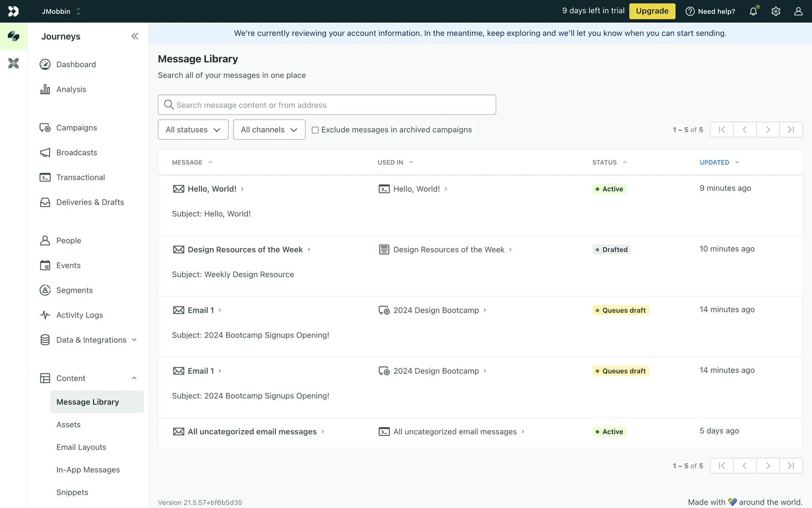
Task: Click the X-shaped app icon in left rail
Action: [x=14, y=63]
